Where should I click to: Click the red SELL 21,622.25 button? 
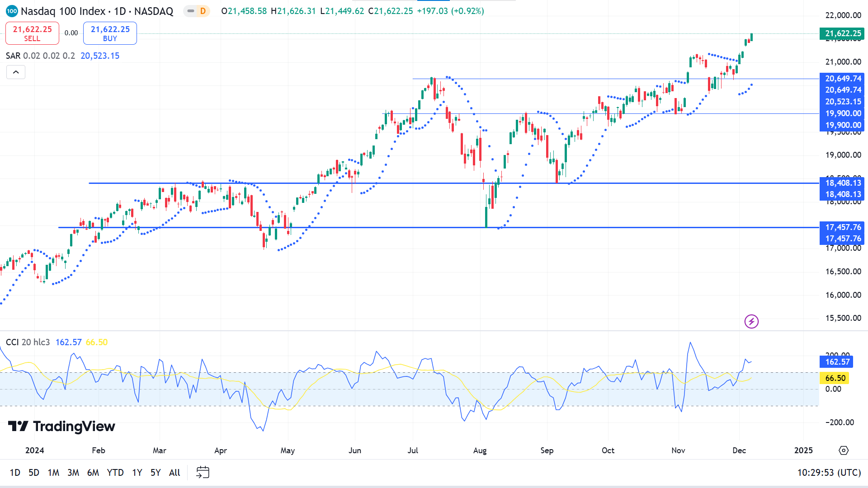[32, 33]
